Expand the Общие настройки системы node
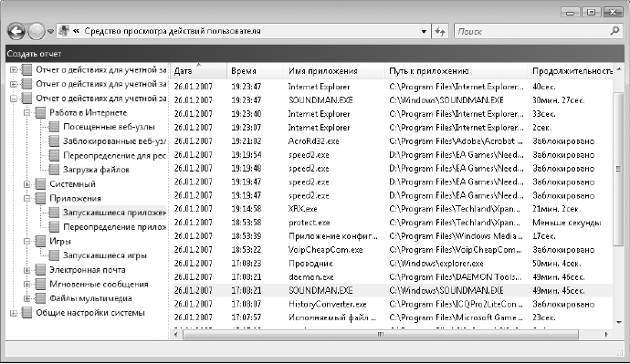630x364 pixels. pos(14,313)
